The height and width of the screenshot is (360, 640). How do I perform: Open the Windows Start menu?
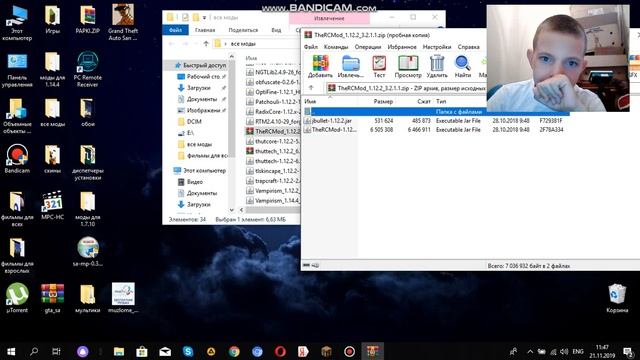click(11, 351)
